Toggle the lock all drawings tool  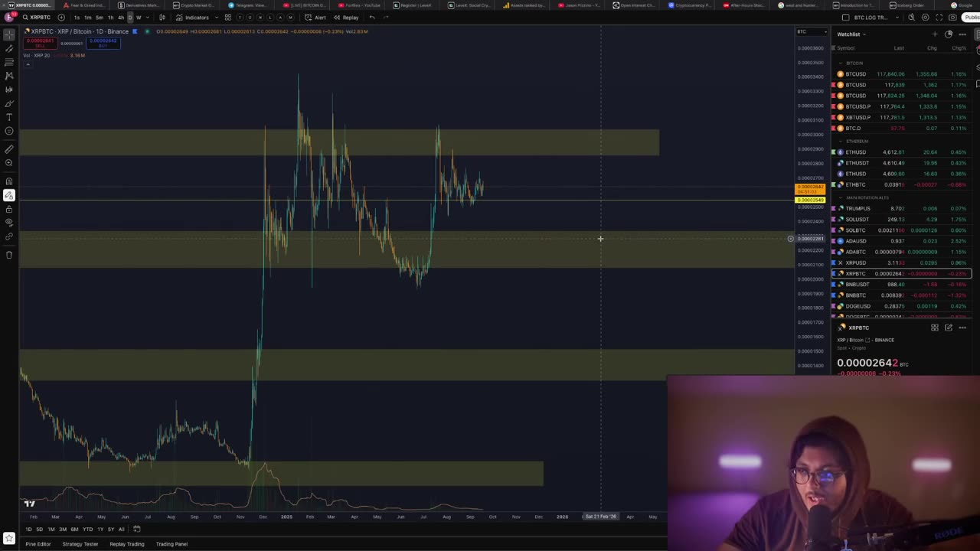click(x=9, y=209)
